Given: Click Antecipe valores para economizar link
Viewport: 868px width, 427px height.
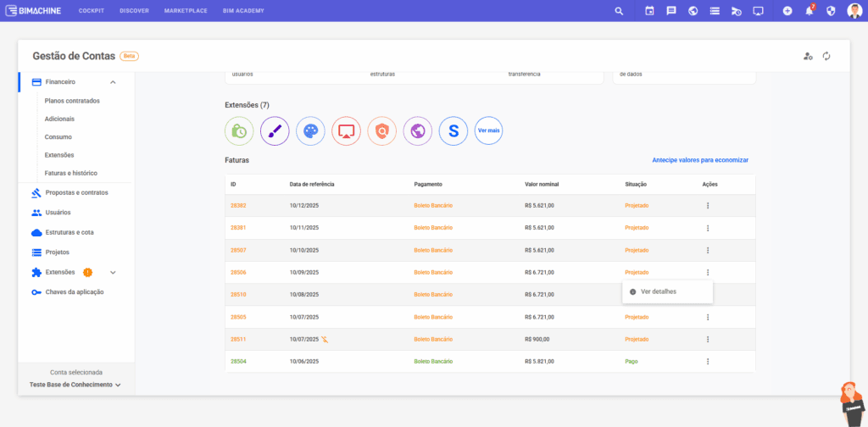Looking at the screenshot, I should pos(699,159).
